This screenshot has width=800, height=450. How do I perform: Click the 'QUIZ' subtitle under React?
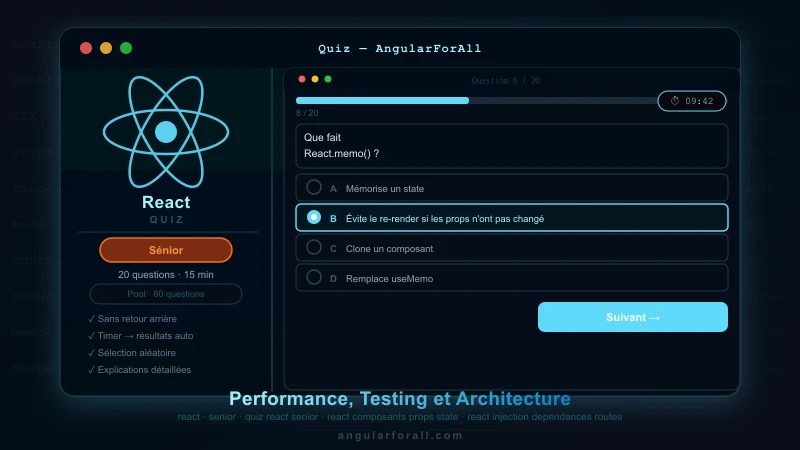(166, 219)
